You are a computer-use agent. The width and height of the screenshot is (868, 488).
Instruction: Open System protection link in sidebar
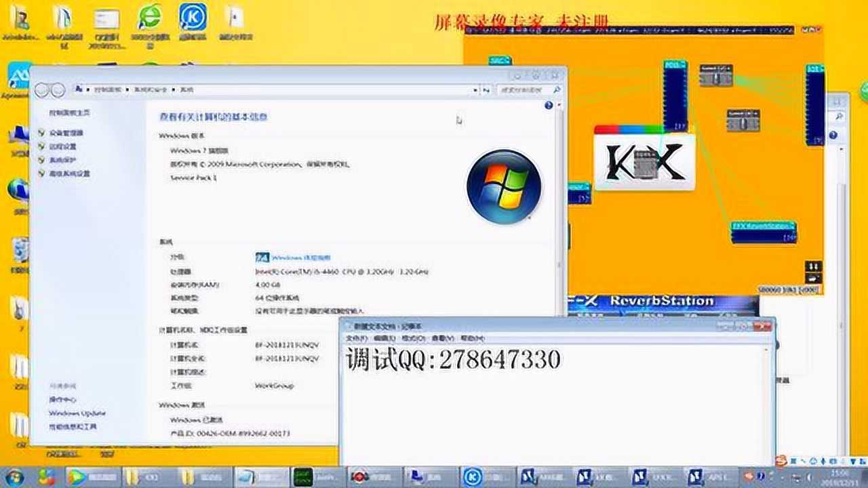(62, 160)
